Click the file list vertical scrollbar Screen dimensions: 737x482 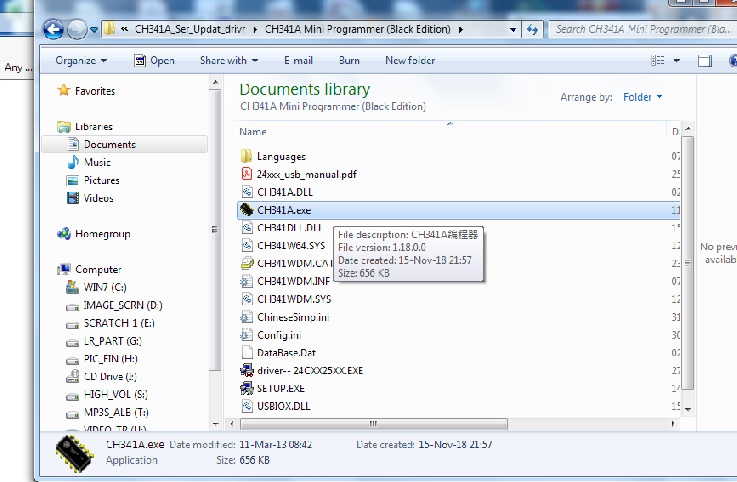[x=687, y=263]
